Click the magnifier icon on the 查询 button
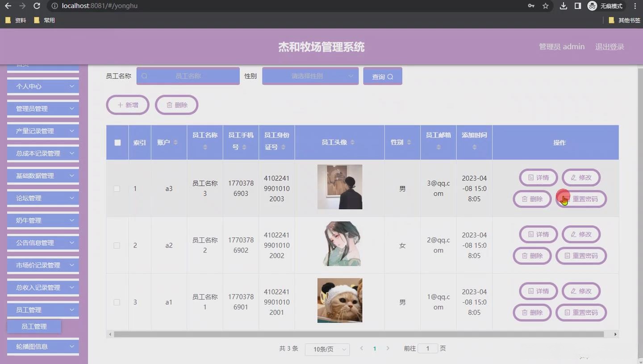 click(390, 76)
